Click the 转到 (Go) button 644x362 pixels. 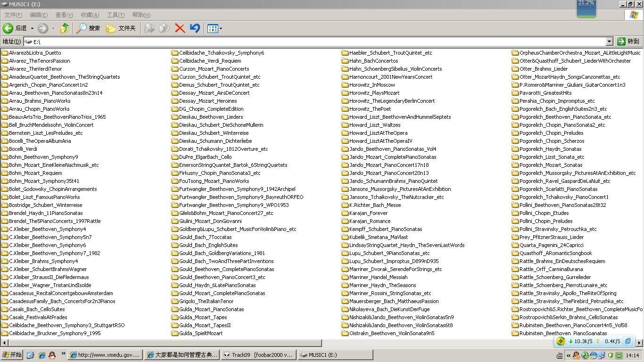click(x=629, y=41)
